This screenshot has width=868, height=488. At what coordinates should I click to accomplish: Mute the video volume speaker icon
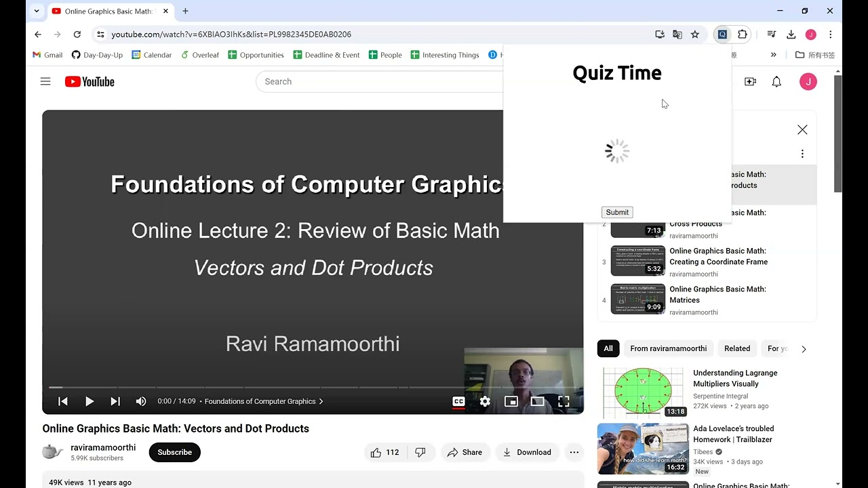pyautogui.click(x=141, y=401)
